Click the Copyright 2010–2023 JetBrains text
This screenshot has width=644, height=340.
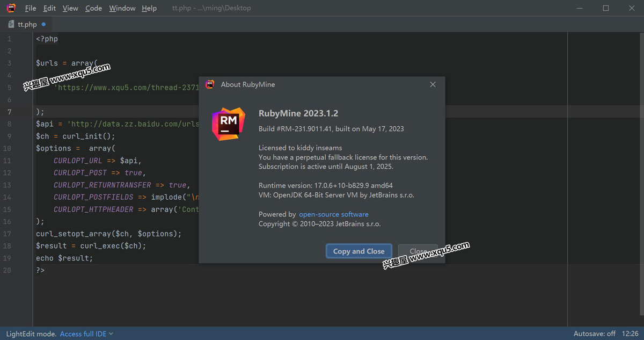319,224
